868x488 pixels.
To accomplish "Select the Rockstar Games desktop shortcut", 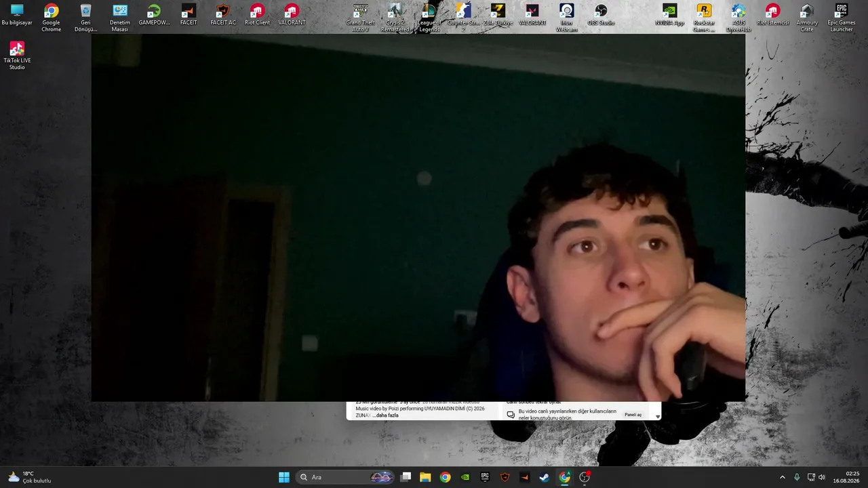I will pos(704,18).
